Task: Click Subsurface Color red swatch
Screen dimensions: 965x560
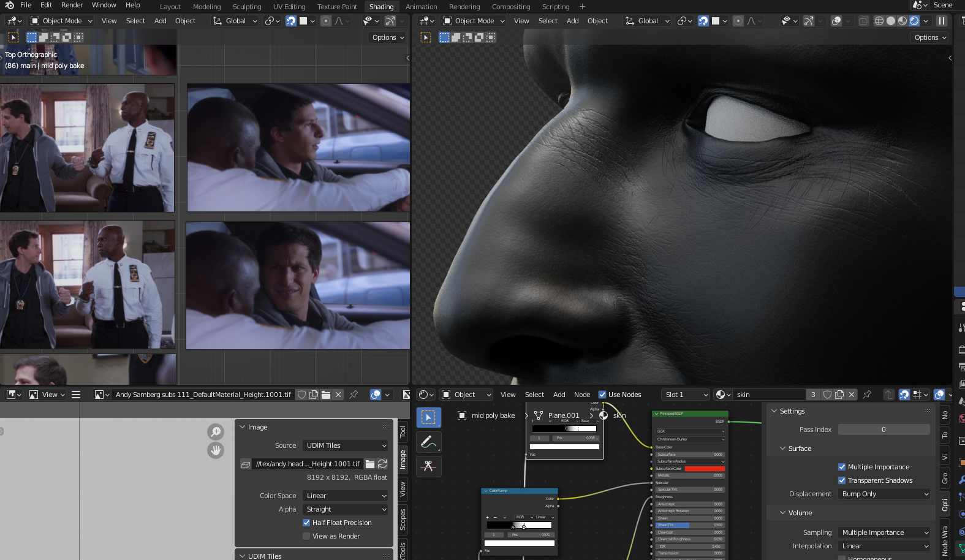Action: click(x=705, y=469)
